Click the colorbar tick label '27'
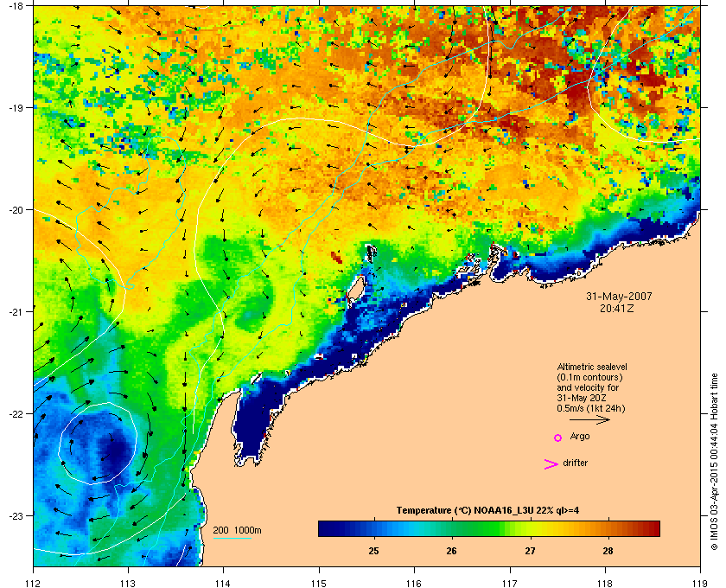This screenshot has height=588, width=726. pyautogui.click(x=530, y=551)
